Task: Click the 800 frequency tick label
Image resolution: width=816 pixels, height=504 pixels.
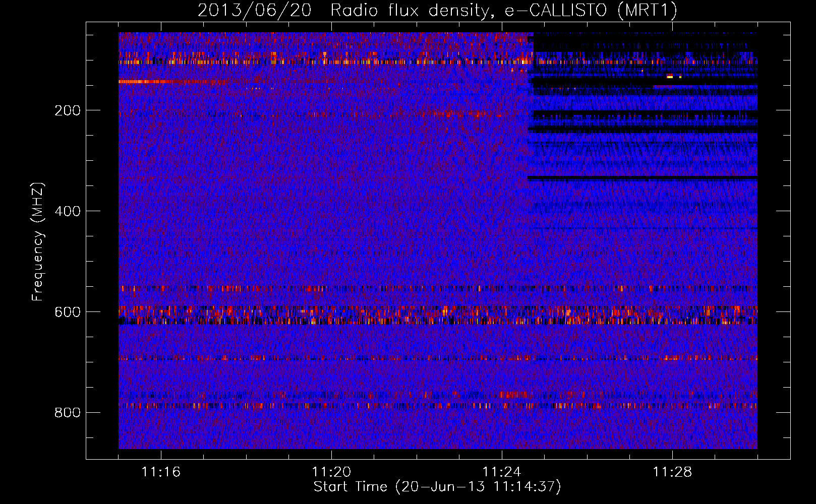Action: 68,413
